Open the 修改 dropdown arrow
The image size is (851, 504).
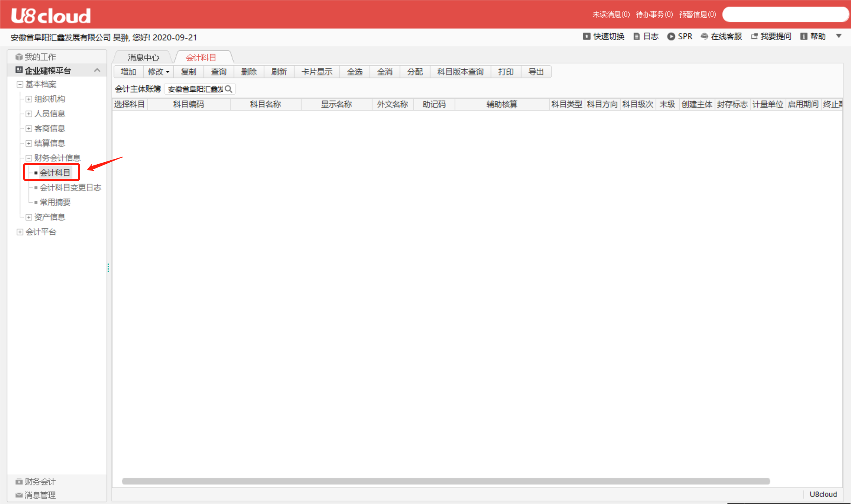point(168,72)
